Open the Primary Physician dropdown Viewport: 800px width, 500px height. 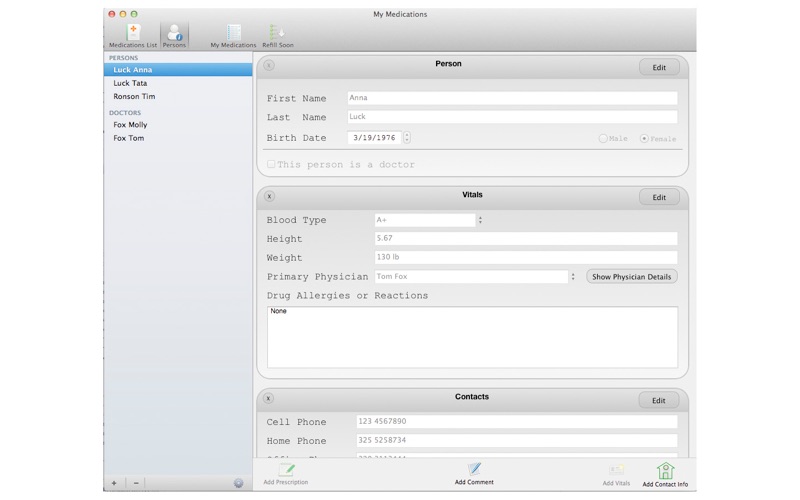pyautogui.click(x=573, y=277)
